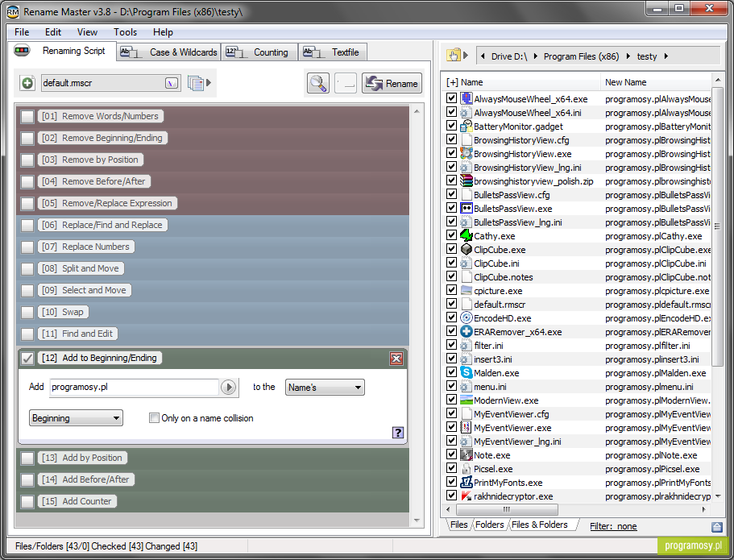The image size is (734, 560).
Task: Enable step 06 Replace/Find and Replace checkbox
Action: point(27,226)
